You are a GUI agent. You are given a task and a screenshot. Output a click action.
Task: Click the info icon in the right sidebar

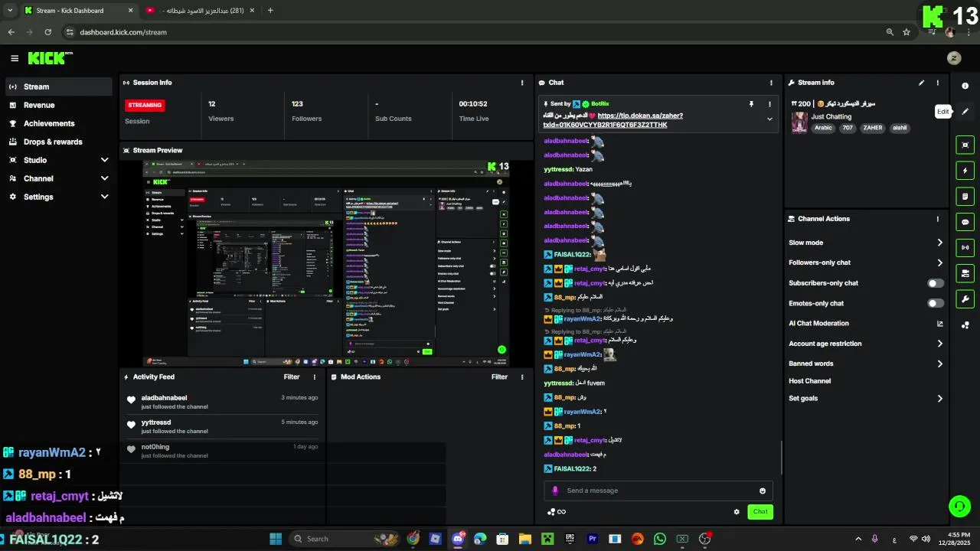tap(965, 86)
